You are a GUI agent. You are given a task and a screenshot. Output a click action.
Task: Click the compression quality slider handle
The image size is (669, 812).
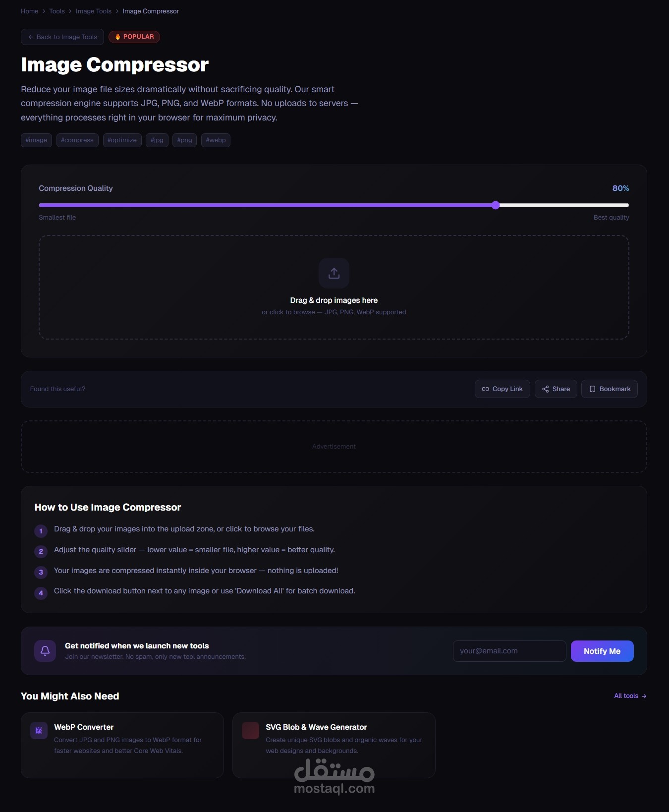tap(496, 205)
